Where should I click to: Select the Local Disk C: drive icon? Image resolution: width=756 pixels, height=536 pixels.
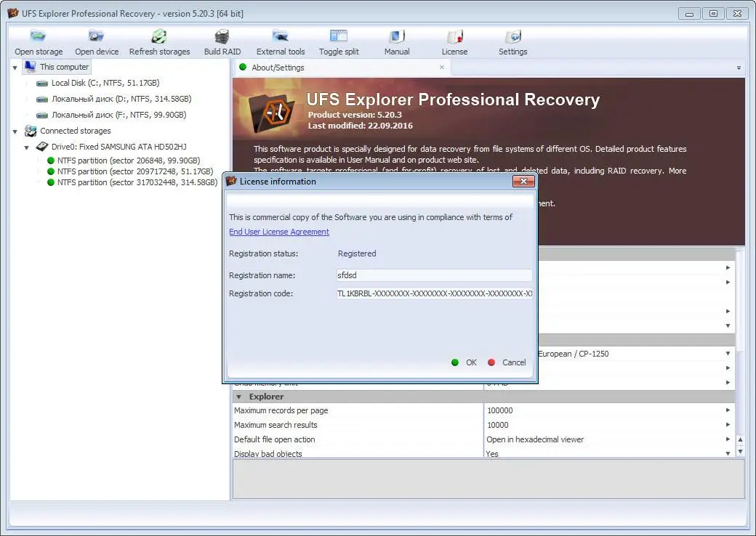tap(42, 84)
